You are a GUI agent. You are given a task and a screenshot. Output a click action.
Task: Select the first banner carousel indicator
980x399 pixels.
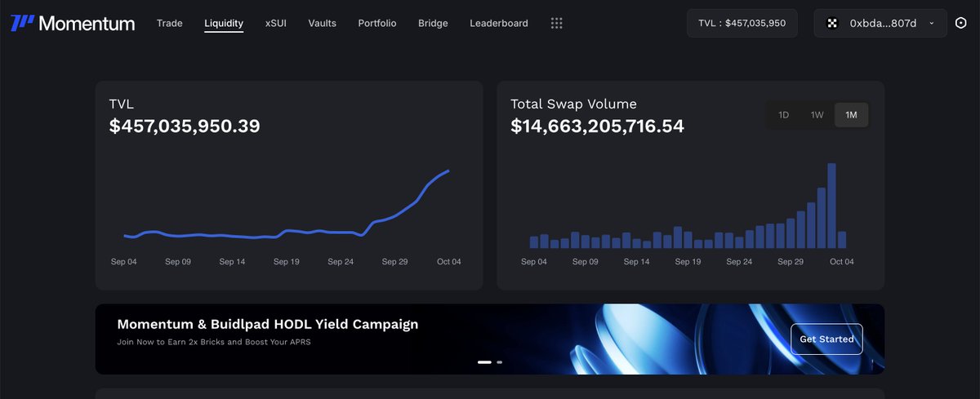[484, 361]
